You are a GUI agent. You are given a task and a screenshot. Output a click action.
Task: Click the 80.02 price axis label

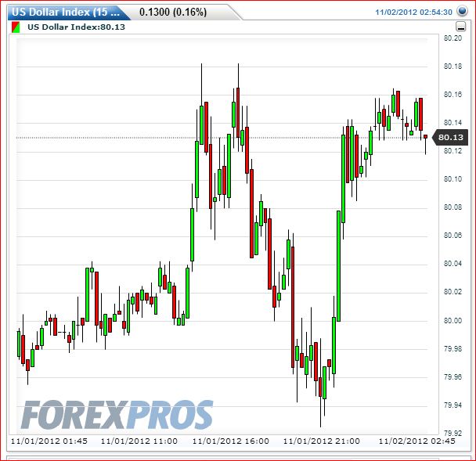(453, 292)
